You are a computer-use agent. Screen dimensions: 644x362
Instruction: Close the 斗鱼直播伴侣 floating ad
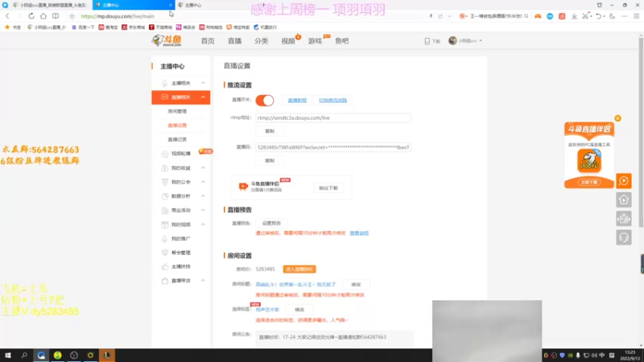click(x=617, y=118)
